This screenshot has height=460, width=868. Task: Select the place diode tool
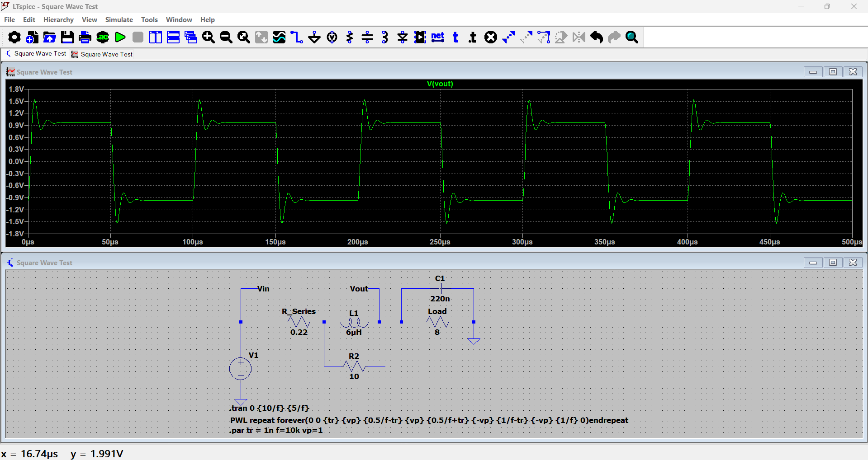(x=403, y=37)
